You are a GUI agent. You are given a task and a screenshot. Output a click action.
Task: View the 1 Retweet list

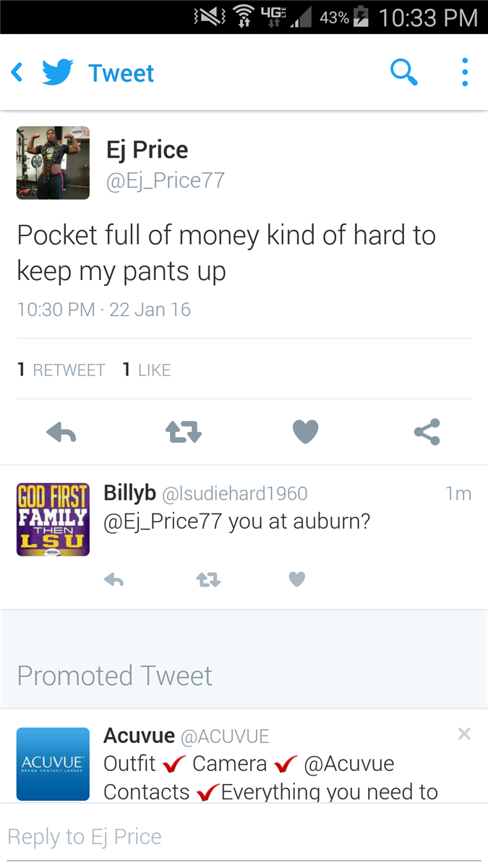(61, 370)
